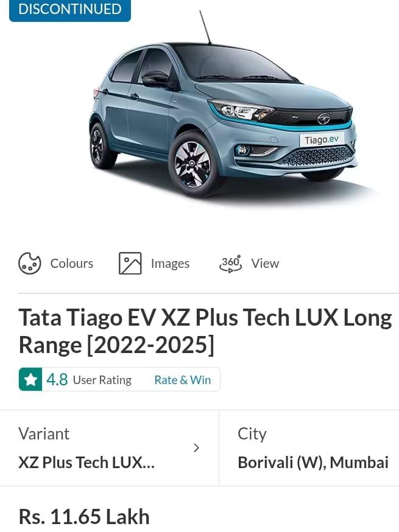This screenshot has width=399, height=532.
Task: Tap the City field label
Action: [252, 434]
